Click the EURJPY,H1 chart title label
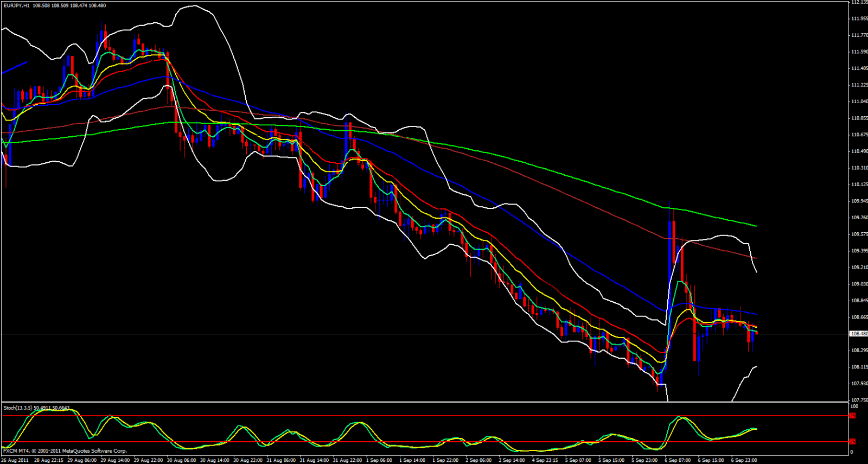The height and width of the screenshot is (464, 868). [16, 5]
